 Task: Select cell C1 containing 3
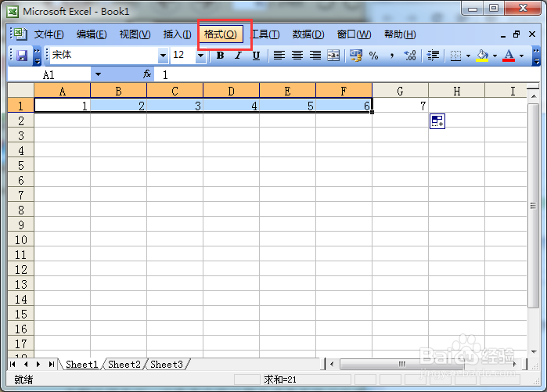click(175, 106)
